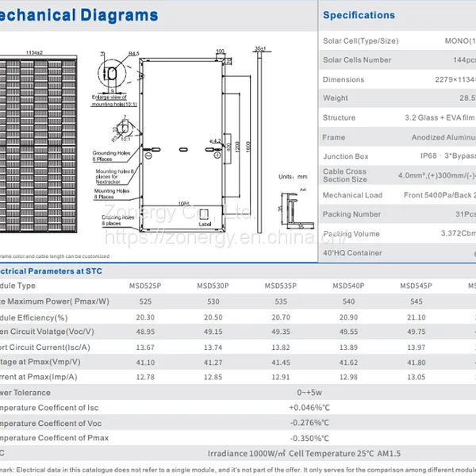This screenshot has height=476, width=476.
Task: Click Cable Cross Section Size label
Action: click(x=345, y=175)
